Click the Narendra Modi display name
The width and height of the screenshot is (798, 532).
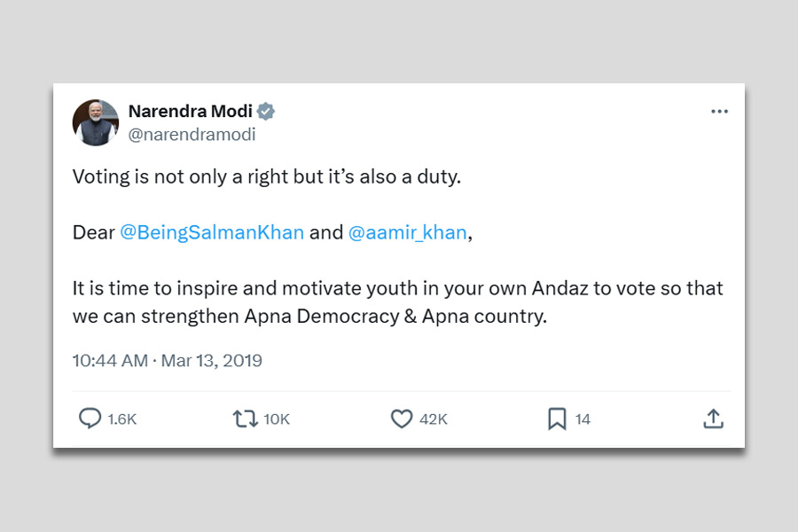point(190,112)
